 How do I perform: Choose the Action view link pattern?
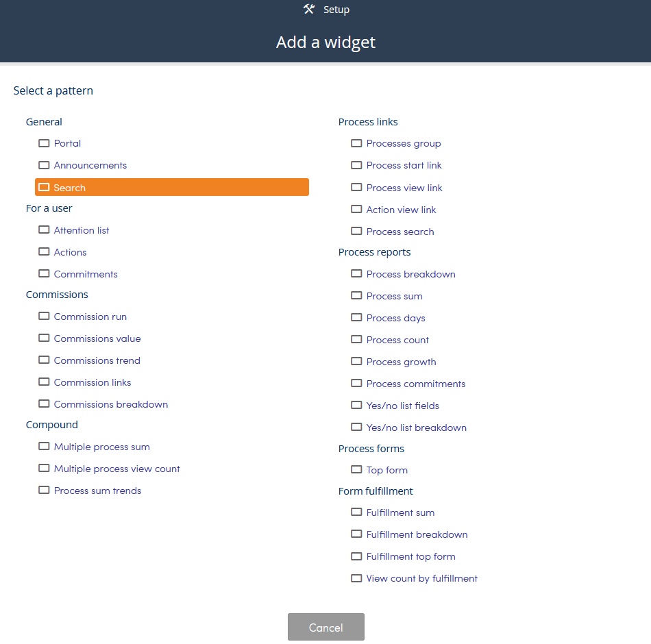tap(401, 210)
